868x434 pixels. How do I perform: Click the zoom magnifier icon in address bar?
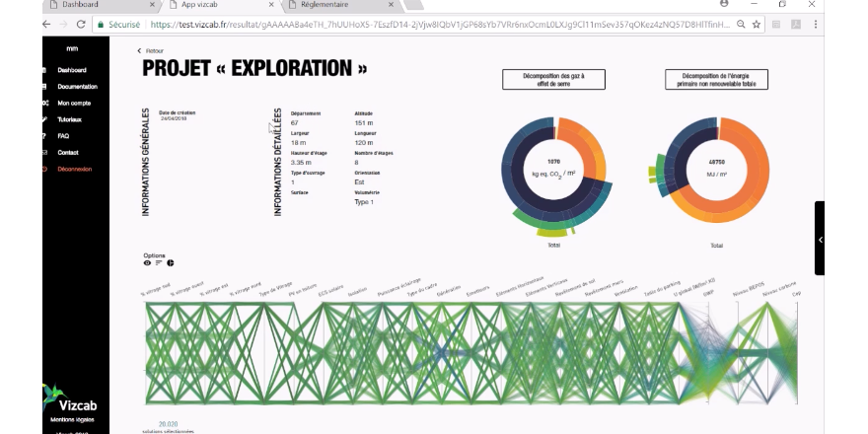point(741,25)
